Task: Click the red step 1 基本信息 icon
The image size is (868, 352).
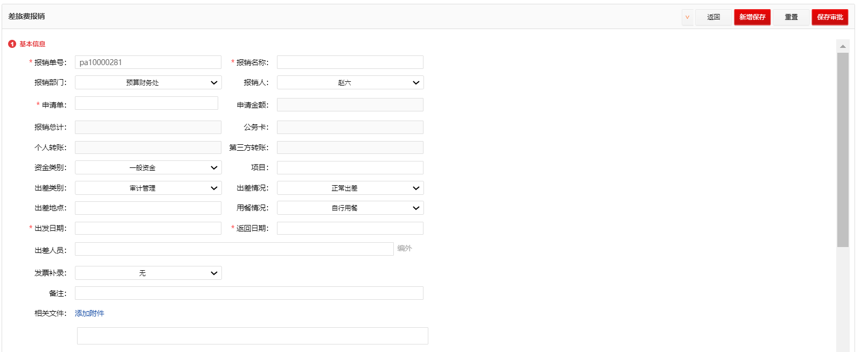Action: point(12,44)
